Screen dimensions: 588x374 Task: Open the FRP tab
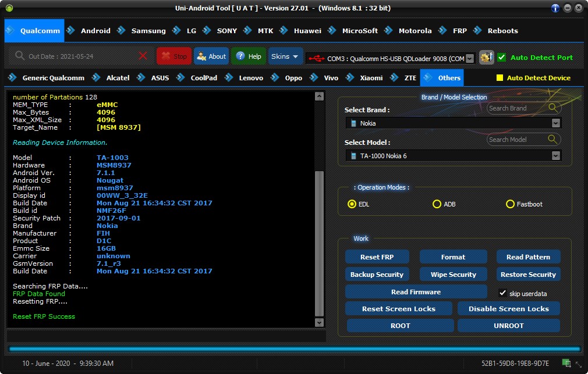(454, 31)
